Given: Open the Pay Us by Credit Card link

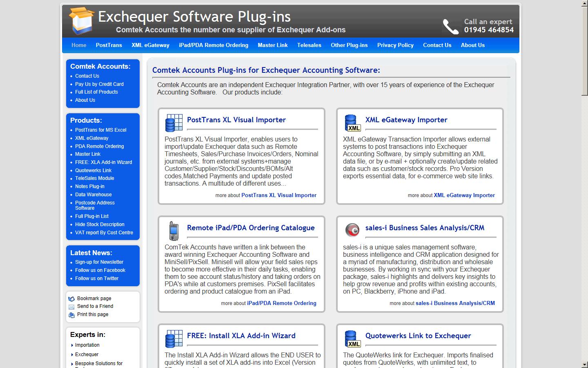Looking at the screenshot, I should pos(99,84).
